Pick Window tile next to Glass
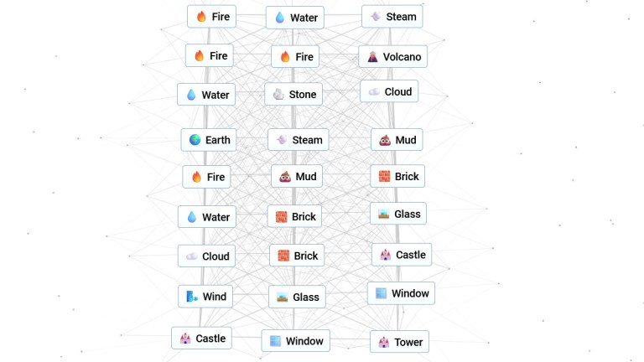644x362 pixels. coord(401,293)
